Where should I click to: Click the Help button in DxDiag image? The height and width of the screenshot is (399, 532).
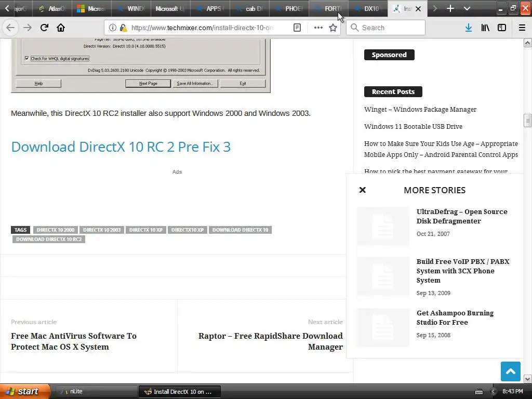[x=38, y=83]
